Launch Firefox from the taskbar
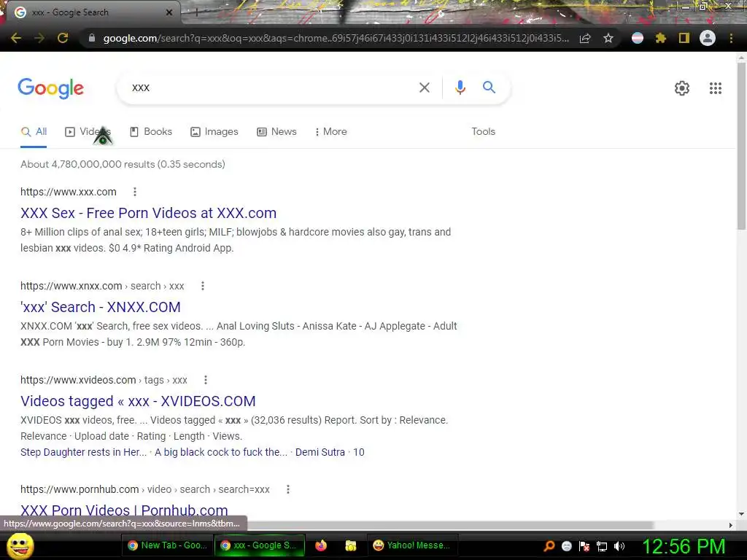 (x=321, y=545)
